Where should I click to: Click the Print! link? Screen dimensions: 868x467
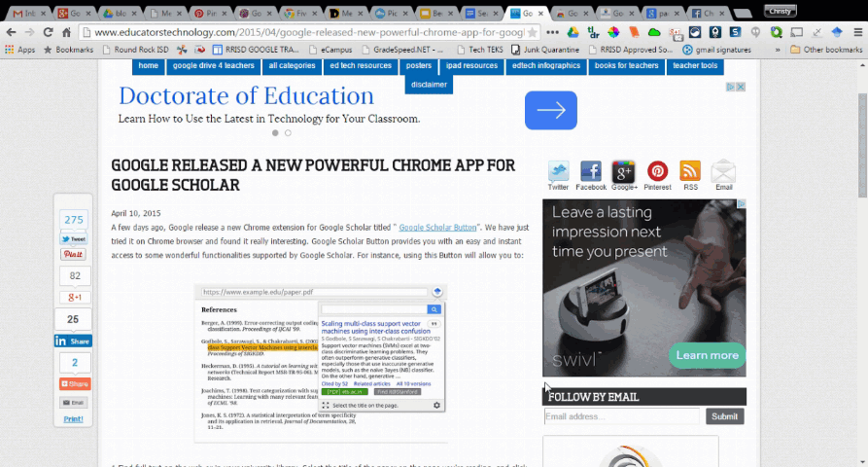coord(73,419)
